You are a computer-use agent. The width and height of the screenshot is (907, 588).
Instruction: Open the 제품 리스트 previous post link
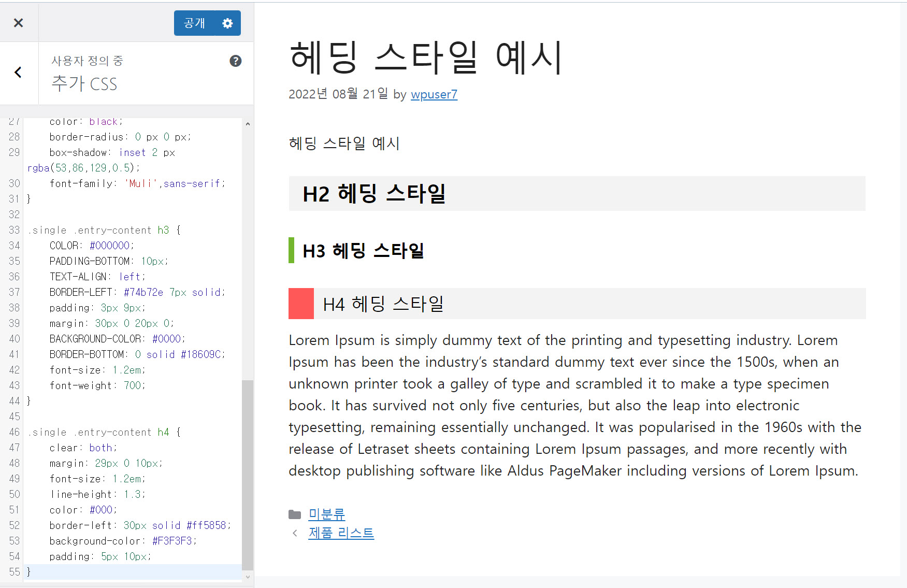(x=341, y=533)
